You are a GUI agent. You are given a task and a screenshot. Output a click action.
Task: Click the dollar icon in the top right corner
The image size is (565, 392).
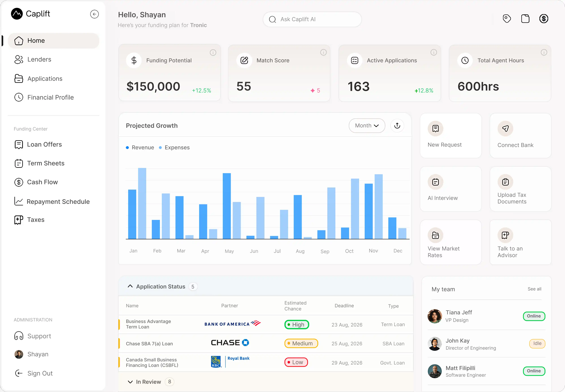click(544, 18)
